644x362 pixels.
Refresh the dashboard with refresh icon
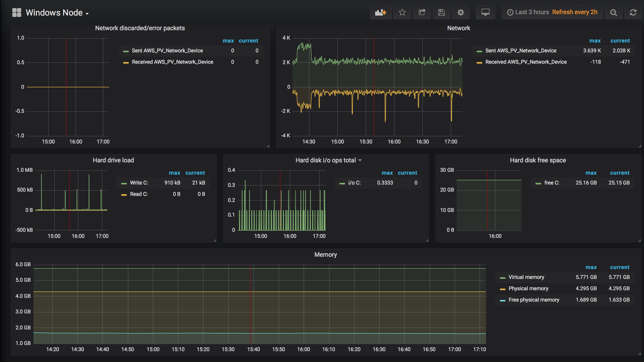(x=633, y=12)
